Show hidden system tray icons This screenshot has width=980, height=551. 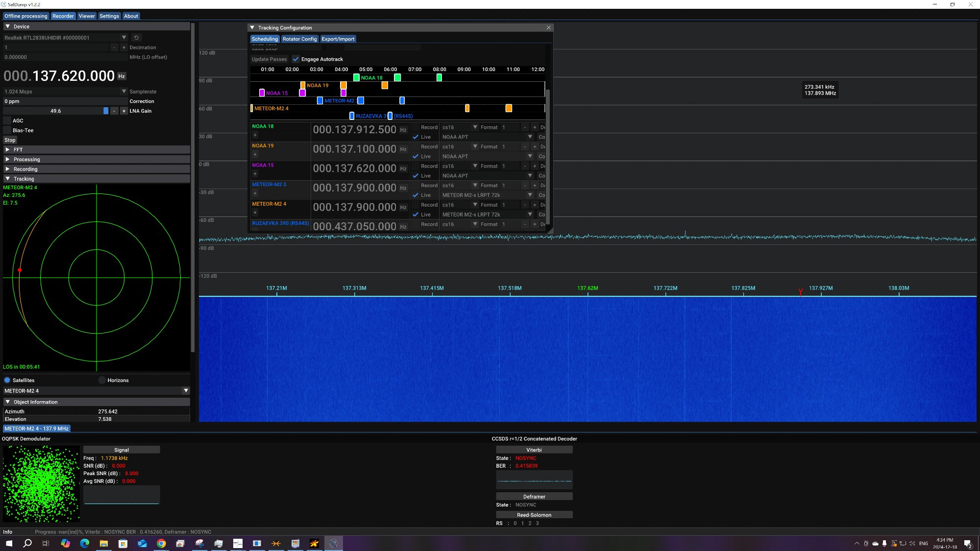[857, 544]
